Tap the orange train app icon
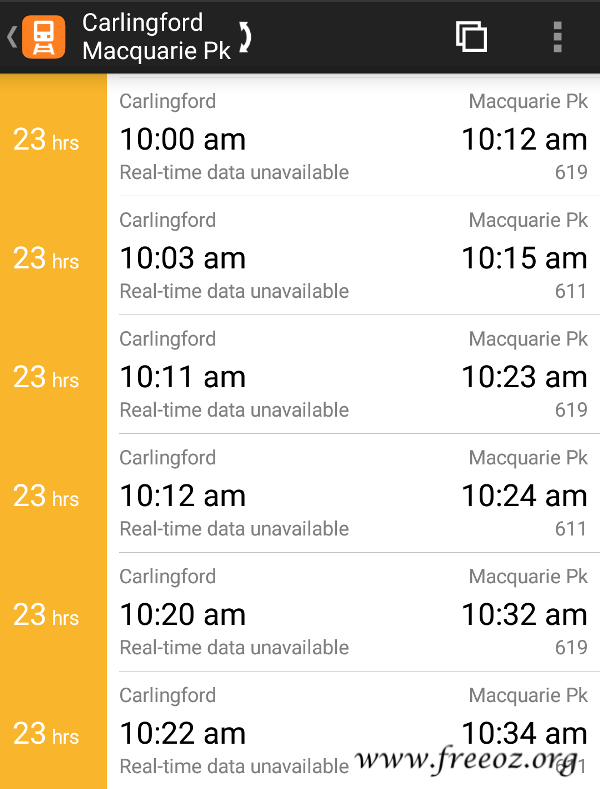Image resolution: width=600 pixels, height=789 pixels. point(44,37)
